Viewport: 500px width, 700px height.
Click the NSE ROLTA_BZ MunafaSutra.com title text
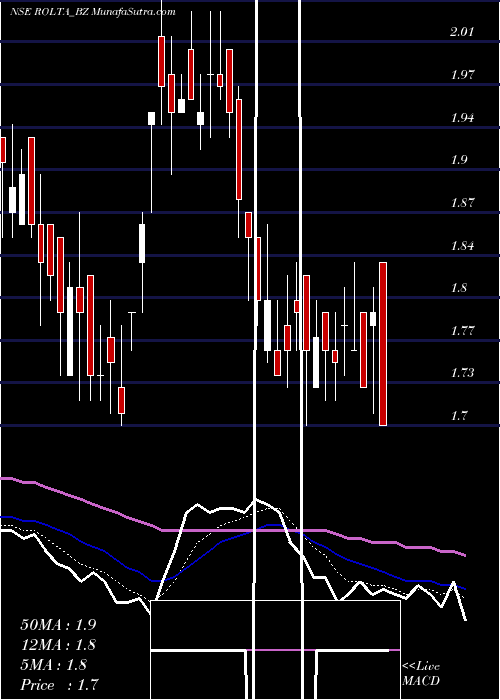pyautogui.click(x=93, y=12)
